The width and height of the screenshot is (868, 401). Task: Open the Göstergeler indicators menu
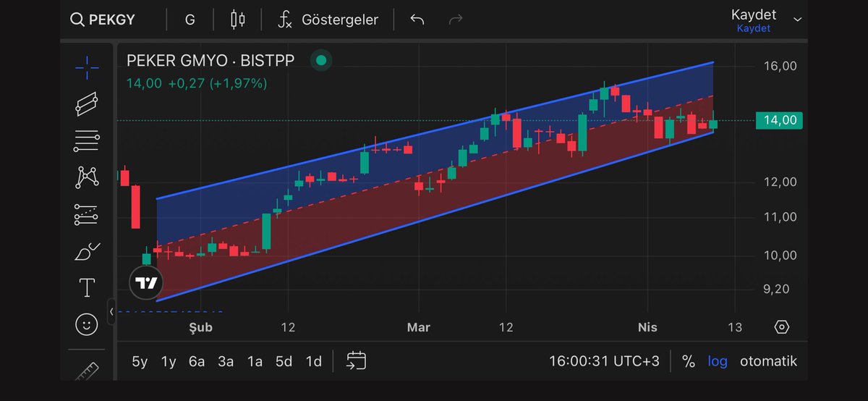[x=328, y=20]
